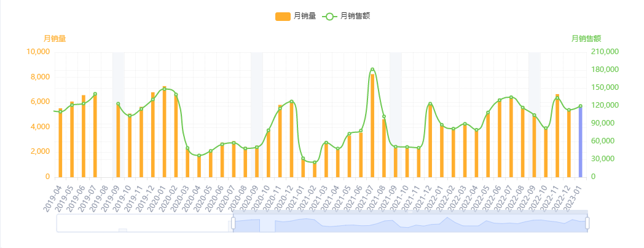Click the blue highlighted bar for 2023-01
This screenshot has width=644, height=248.
click(581, 142)
